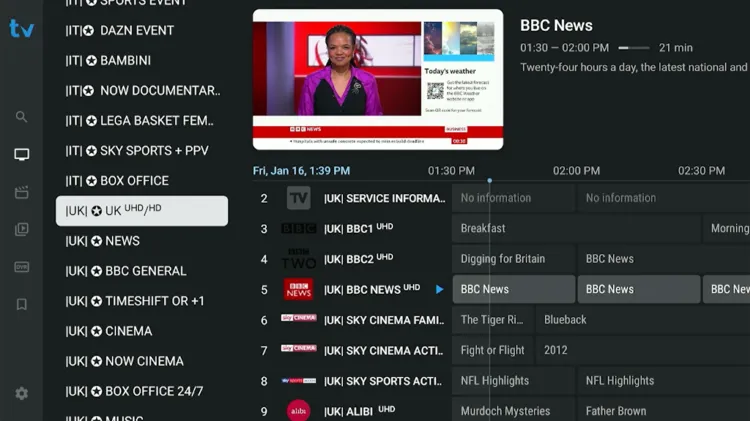Open the settings gear icon
This screenshot has width=750, height=421.
point(21,393)
